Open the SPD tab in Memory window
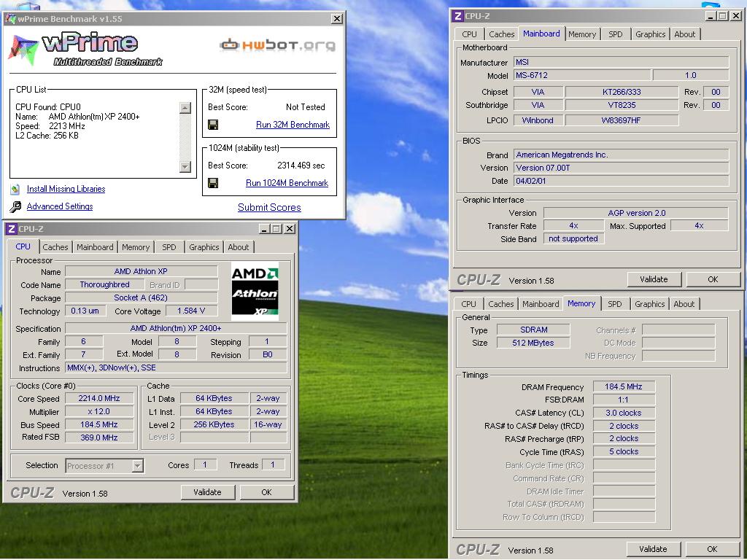 click(x=614, y=304)
